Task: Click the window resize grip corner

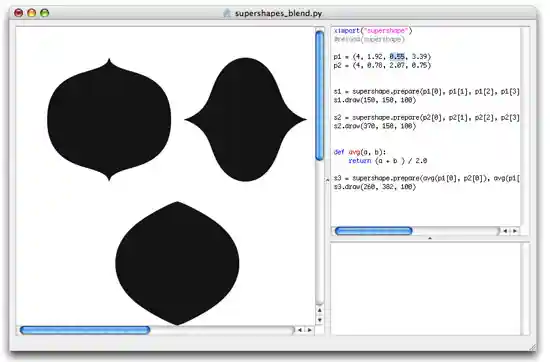Action: coord(532,347)
